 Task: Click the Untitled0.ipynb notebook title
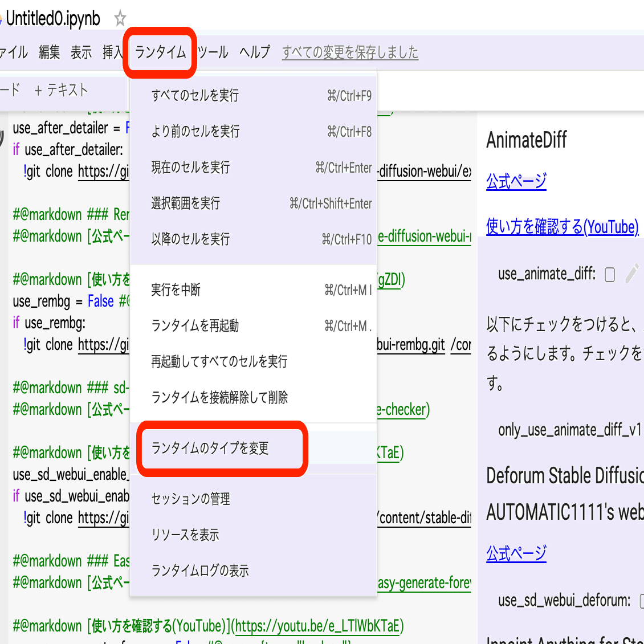(x=52, y=18)
